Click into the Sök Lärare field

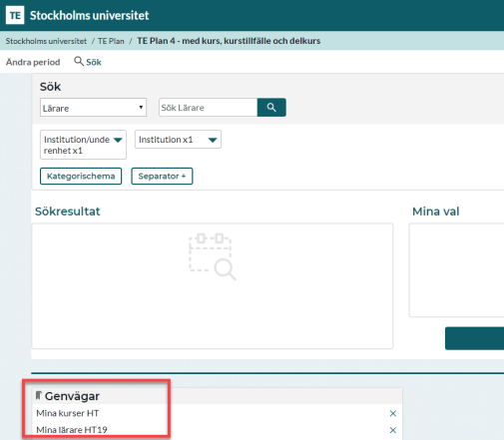tap(209, 108)
